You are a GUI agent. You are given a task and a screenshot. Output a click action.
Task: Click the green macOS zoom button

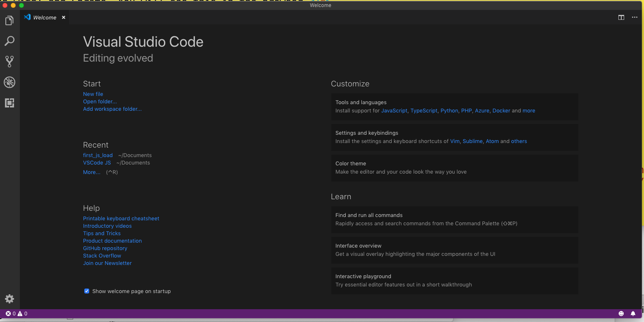pos(21,5)
